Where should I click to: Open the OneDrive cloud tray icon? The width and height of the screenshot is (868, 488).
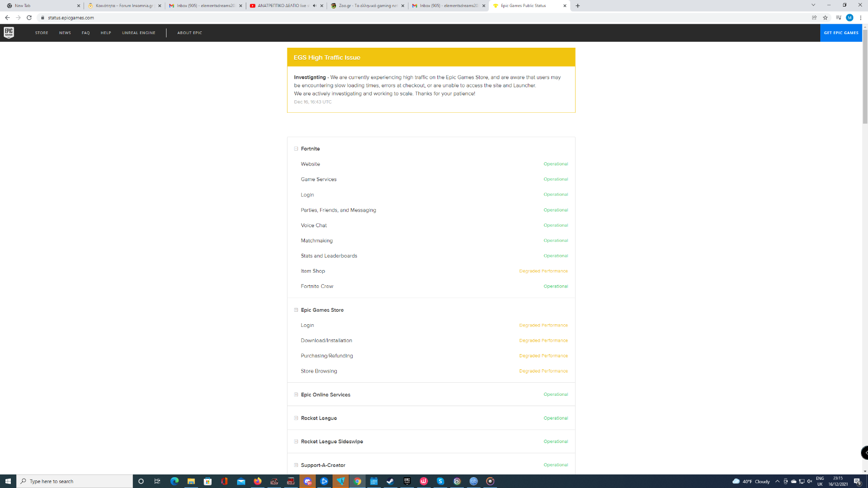[794, 481]
